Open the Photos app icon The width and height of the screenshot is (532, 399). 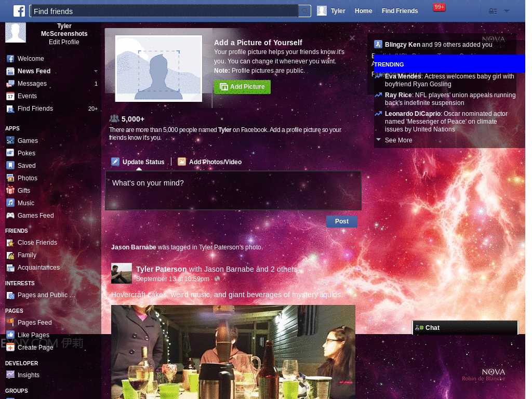tap(10, 178)
